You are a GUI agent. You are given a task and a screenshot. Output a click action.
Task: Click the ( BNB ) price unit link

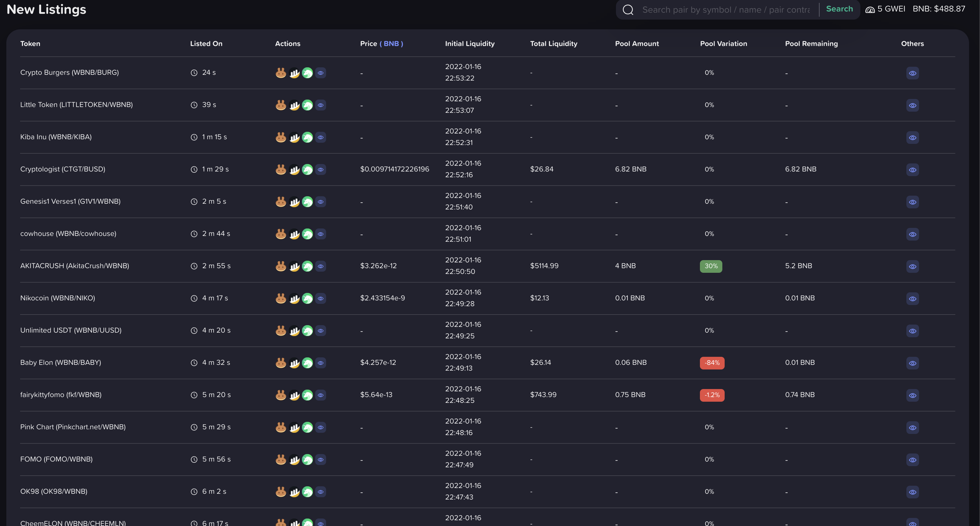coord(391,44)
